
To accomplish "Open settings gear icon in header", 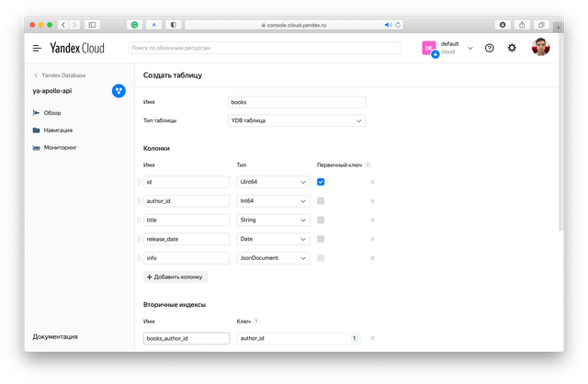I will pos(512,48).
